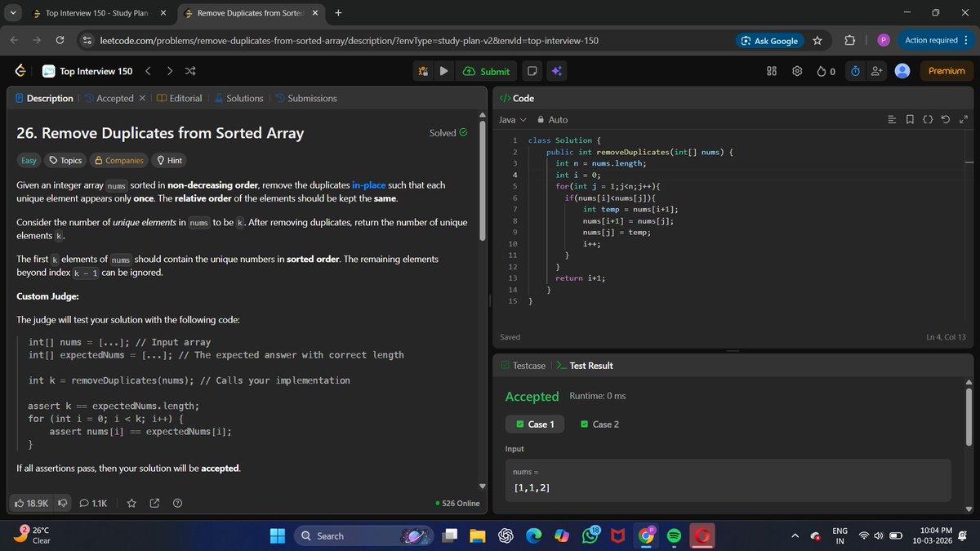Expand the code editor to fullscreen
Viewport: 980px width, 551px height.
[964, 120]
